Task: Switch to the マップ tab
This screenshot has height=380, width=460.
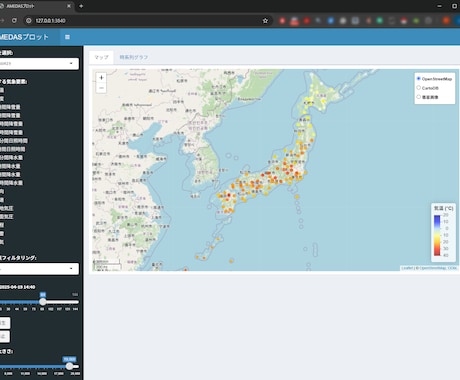Action: (101, 57)
